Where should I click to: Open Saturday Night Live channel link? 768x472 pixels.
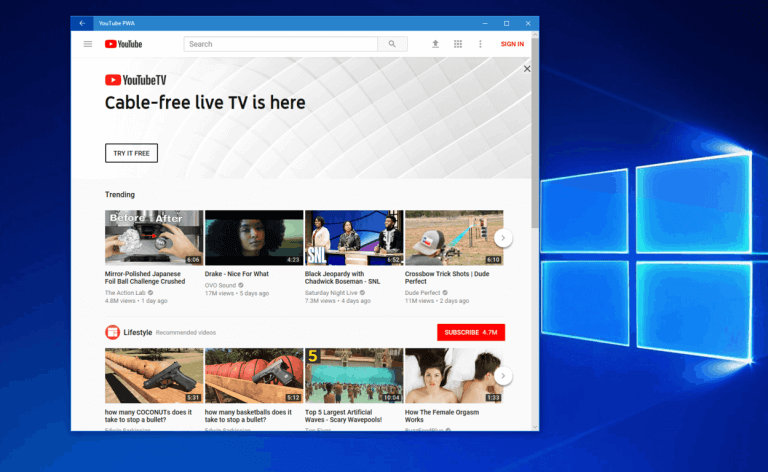click(x=331, y=293)
